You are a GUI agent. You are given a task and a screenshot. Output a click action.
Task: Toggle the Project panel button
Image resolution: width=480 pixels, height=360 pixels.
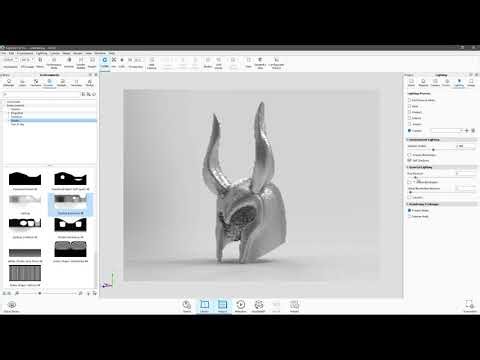(x=222, y=306)
